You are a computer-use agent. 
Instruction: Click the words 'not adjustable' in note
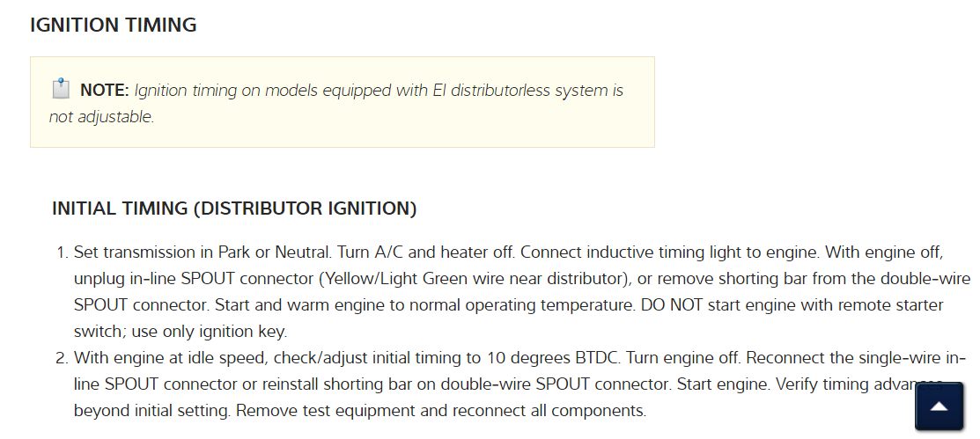click(x=100, y=117)
